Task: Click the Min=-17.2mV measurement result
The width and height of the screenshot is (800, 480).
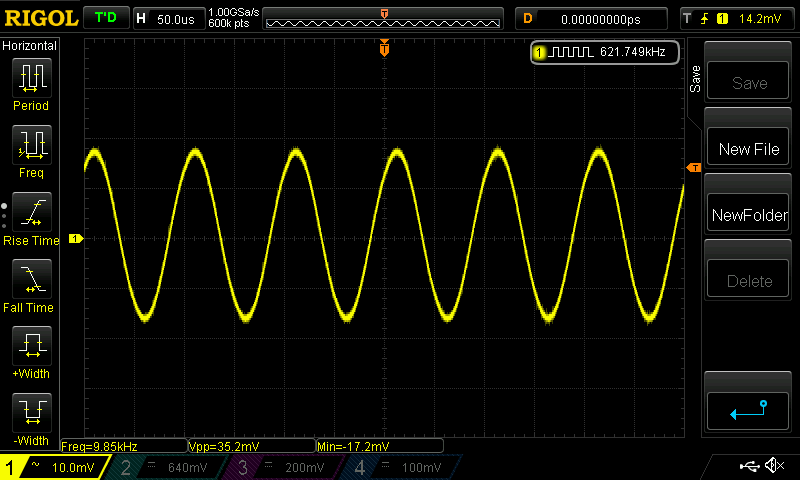Action: (x=380, y=446)
